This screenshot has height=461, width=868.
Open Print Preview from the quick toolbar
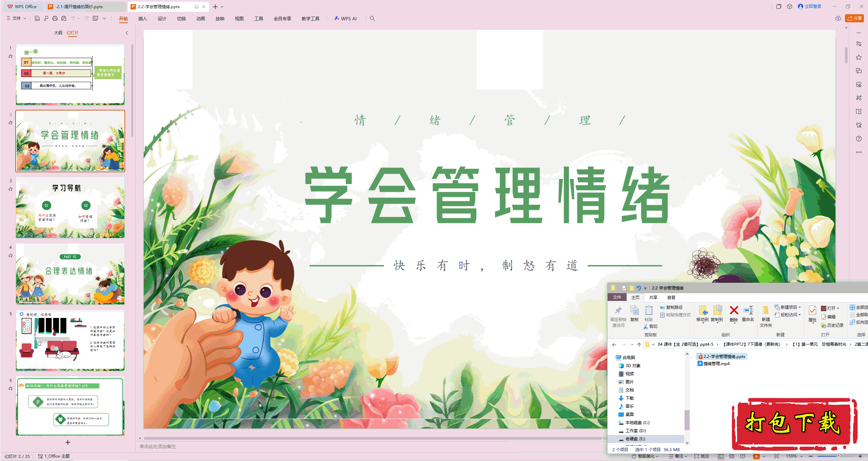[x=64, y=19]
